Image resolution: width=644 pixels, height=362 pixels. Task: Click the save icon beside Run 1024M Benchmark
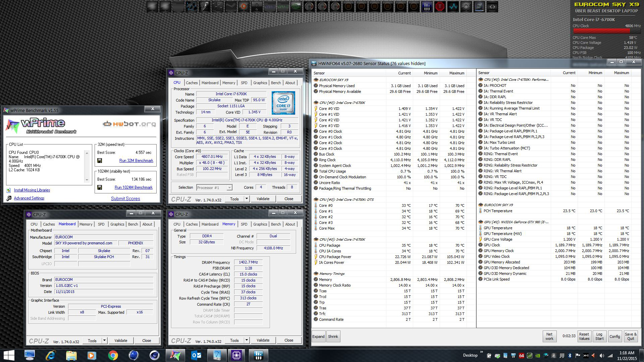[100, 187]
